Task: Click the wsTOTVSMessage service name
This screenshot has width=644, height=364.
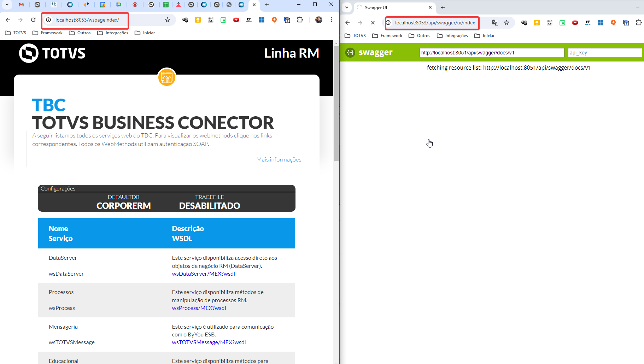Action: [72, 342]
